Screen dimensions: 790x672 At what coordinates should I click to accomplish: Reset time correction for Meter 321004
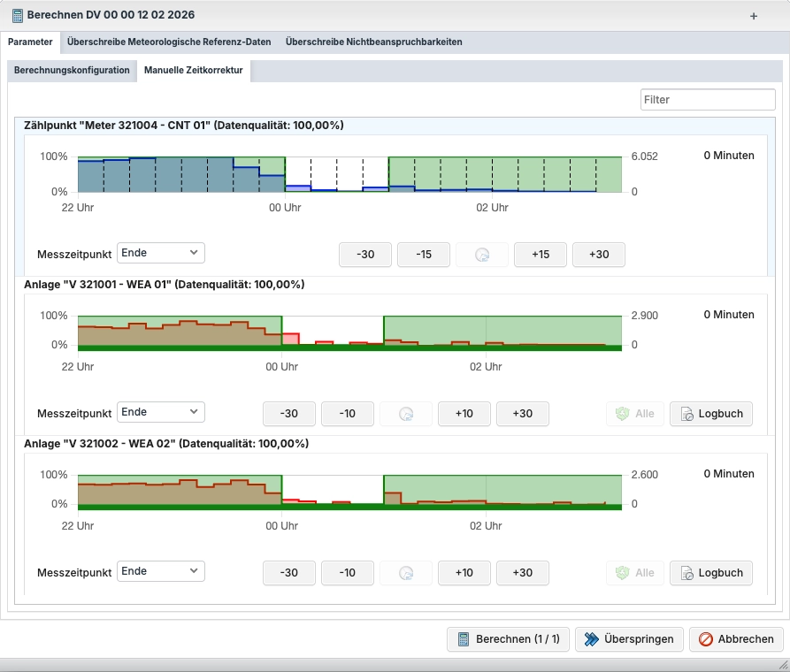click(482, 255)
